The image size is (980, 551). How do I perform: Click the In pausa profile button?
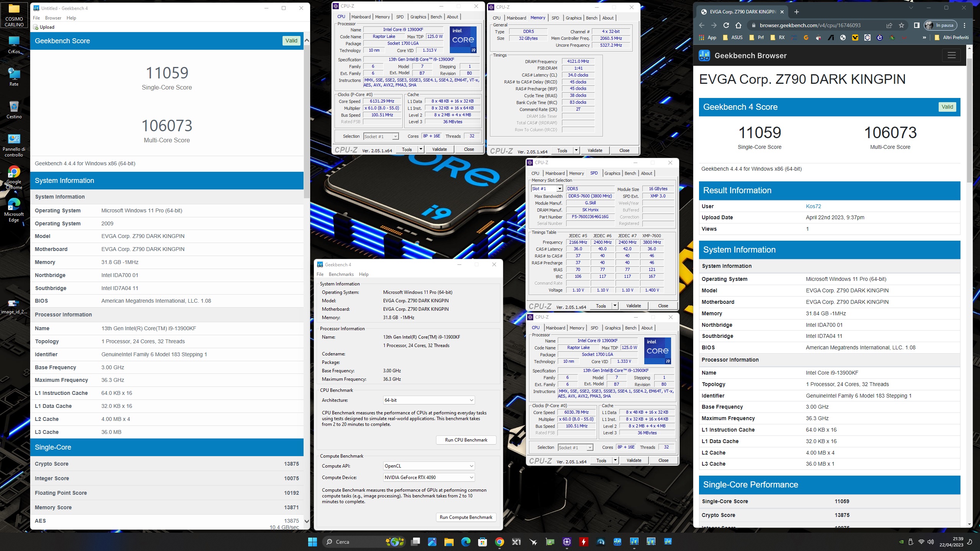[941, 25]
